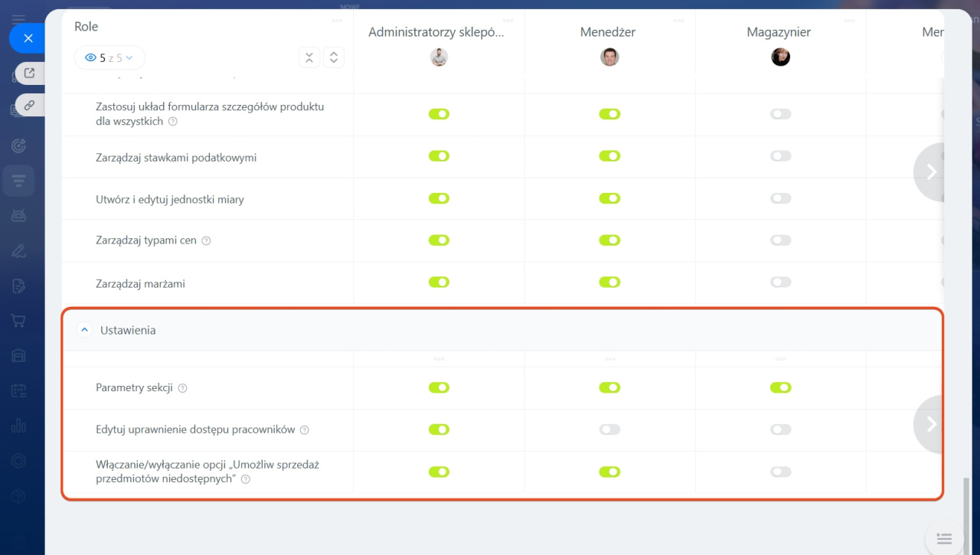Click the Menedżer role avatar

point(609,57)
